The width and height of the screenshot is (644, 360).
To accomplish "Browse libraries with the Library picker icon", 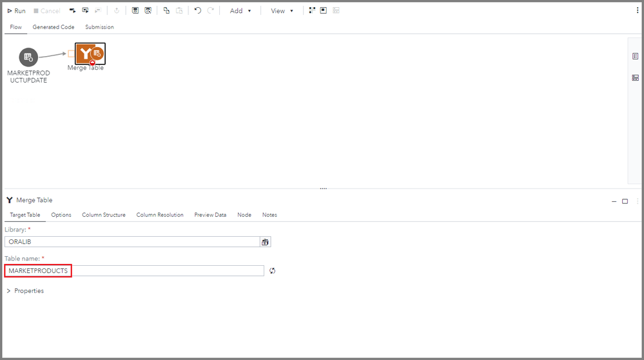I will click(266, 242).
